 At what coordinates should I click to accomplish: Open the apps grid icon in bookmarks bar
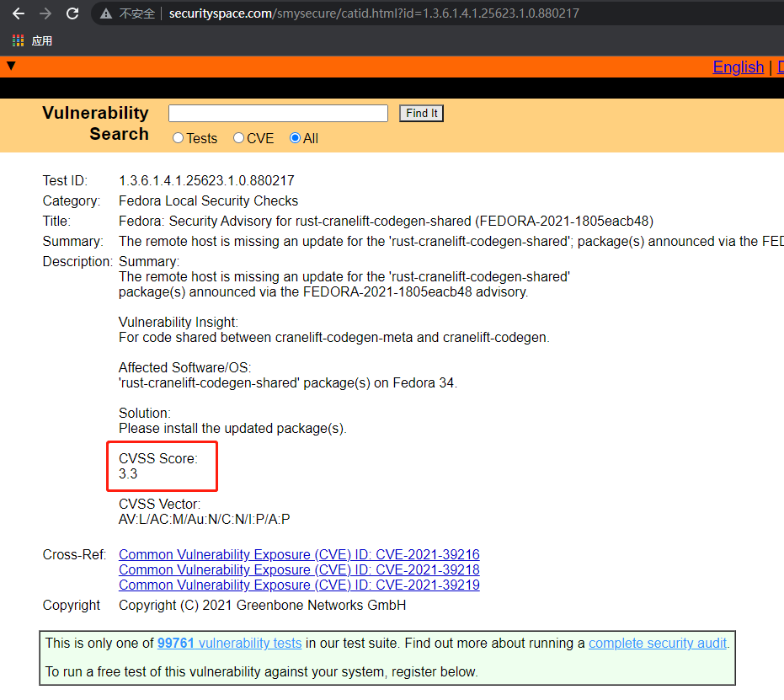click(18, 40)
